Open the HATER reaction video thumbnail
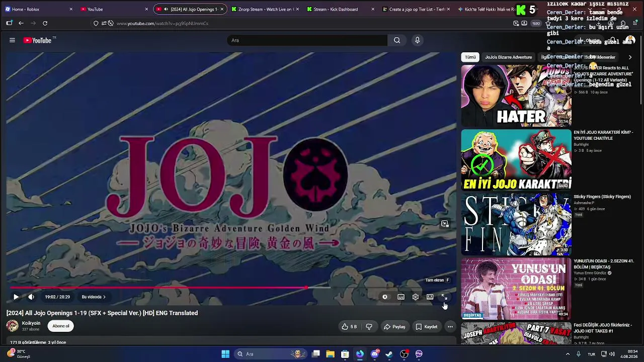Viewport: 644px width, 362px height. [x=516, y=96]
